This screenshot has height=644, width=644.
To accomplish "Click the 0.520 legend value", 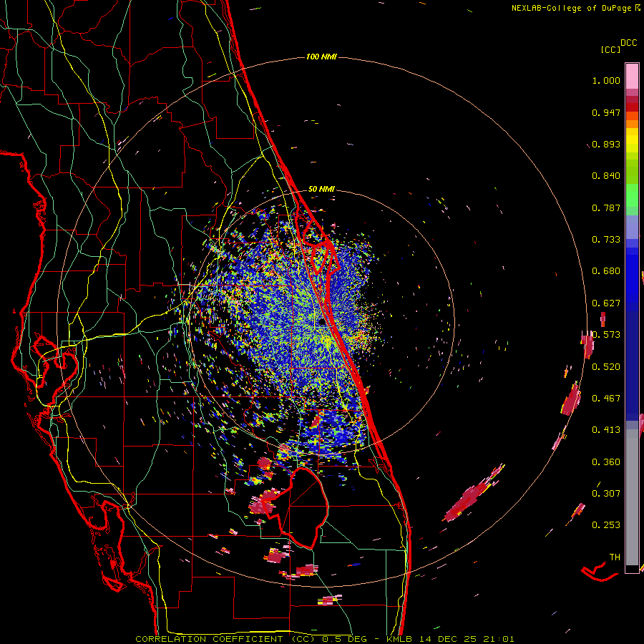I will tap(606, 367).
